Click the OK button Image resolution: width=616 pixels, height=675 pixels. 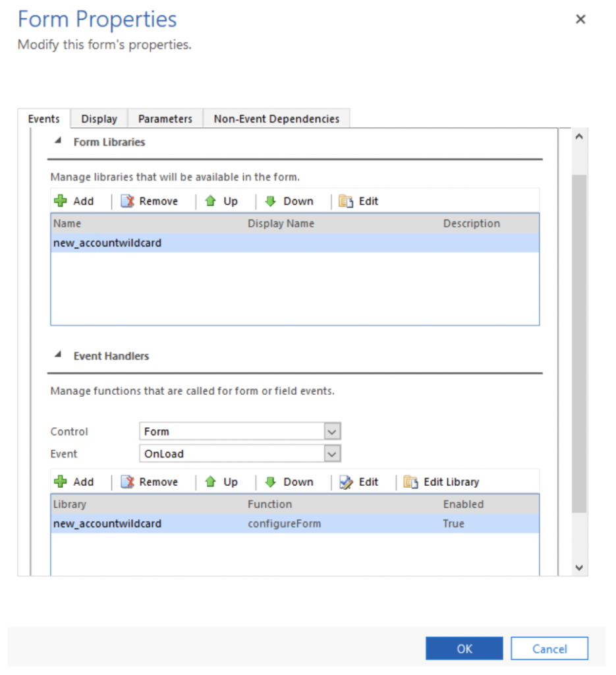(x=464, y=648)
